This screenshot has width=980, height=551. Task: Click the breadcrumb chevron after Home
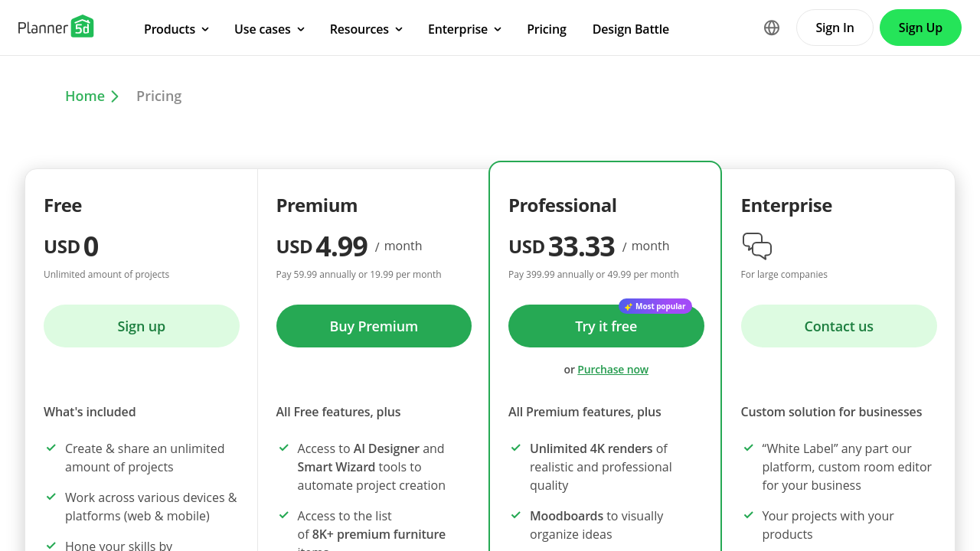(115, 96)
